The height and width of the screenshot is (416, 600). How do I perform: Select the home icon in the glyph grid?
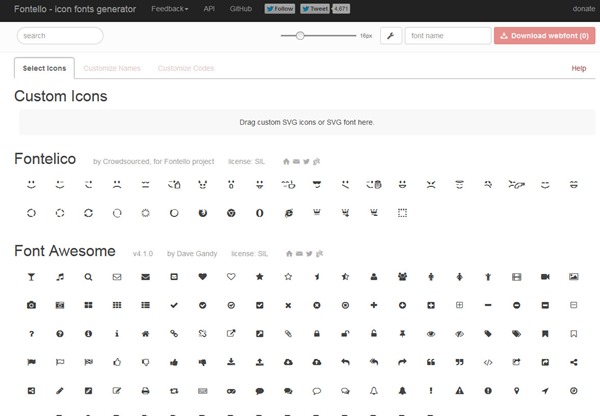[x=146, y=332]
